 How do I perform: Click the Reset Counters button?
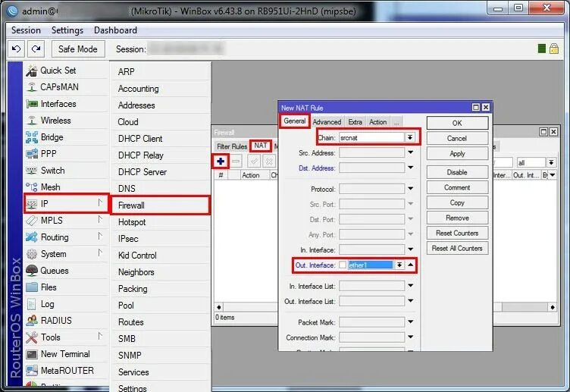(457, 233)
